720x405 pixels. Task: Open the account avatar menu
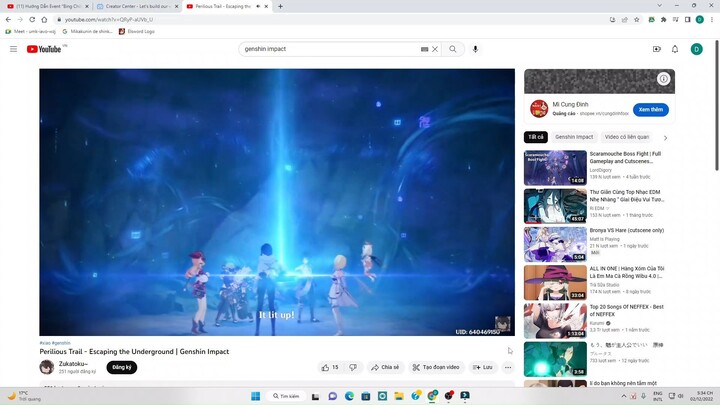pos(697,49)
